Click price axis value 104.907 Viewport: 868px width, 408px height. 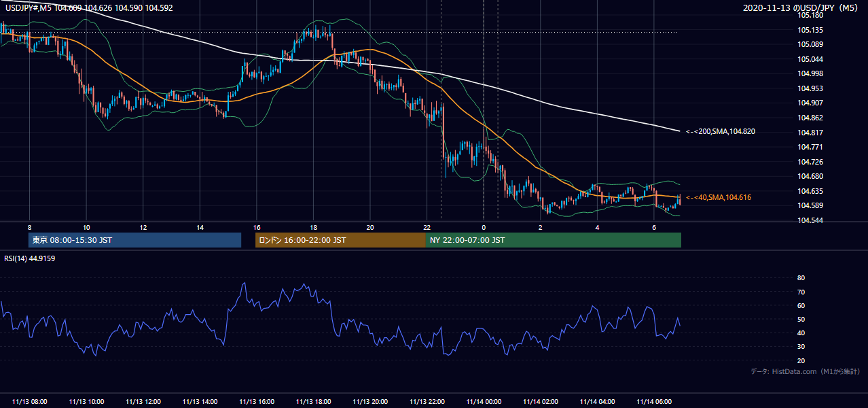click(x=810, y=103)
